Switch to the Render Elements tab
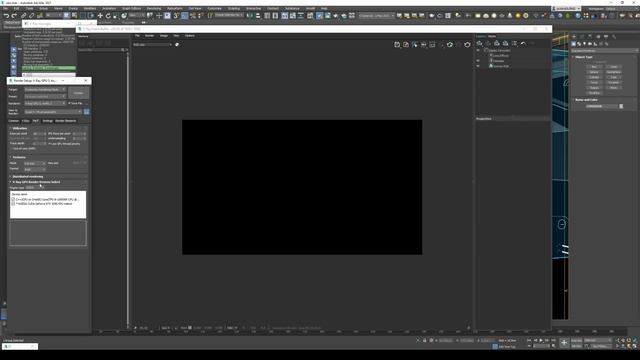 (x=66, y=121)
